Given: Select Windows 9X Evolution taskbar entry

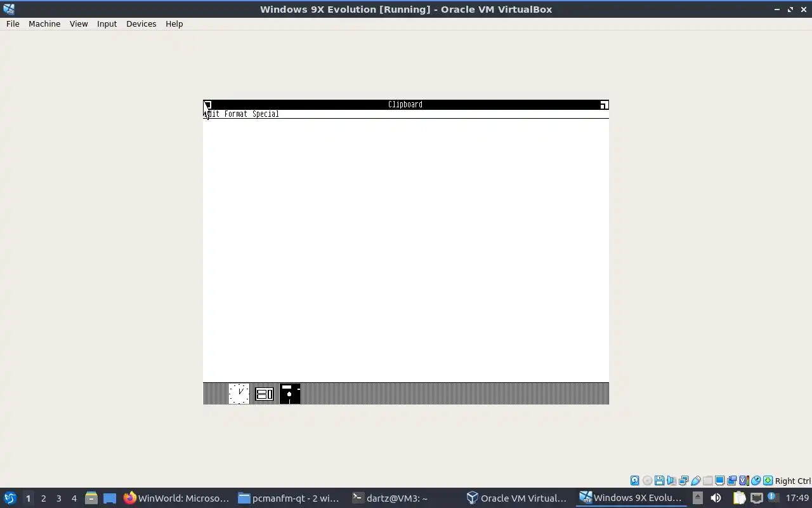Looking at the screenshot, I should point(631,498).
